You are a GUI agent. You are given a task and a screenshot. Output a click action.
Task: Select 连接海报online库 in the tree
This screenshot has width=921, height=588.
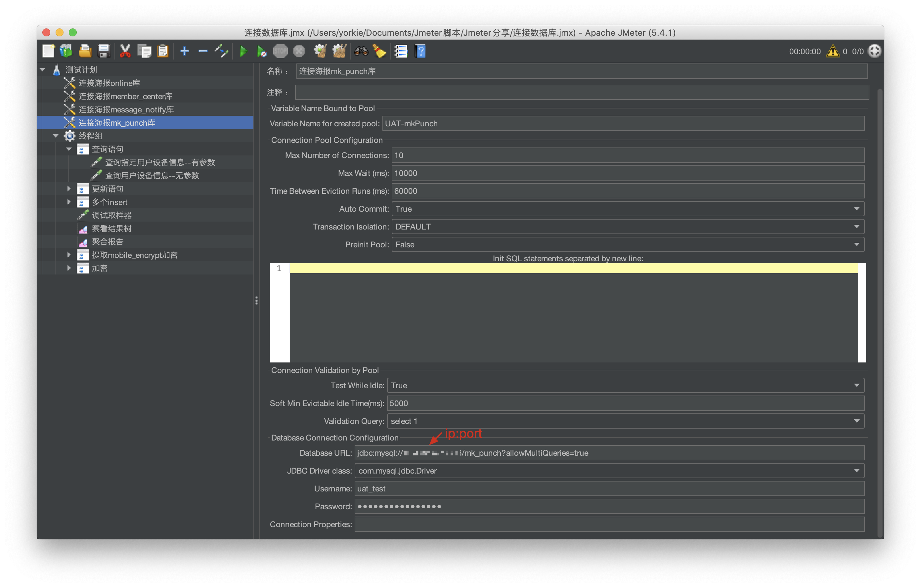point(109,83)
